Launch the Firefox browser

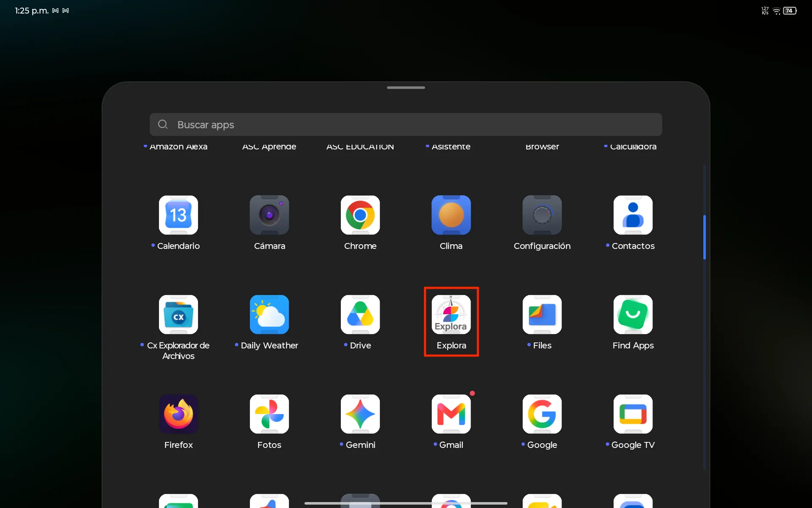coord(178,414)
